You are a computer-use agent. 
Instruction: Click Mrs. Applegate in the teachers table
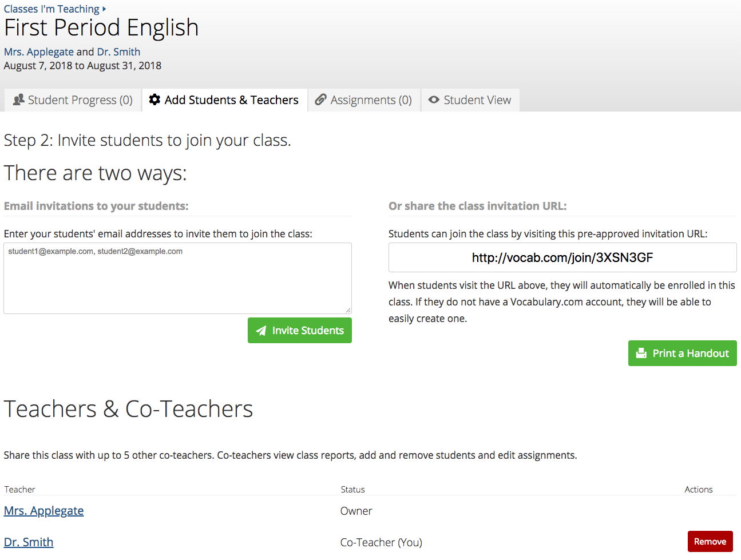point(44,511)
